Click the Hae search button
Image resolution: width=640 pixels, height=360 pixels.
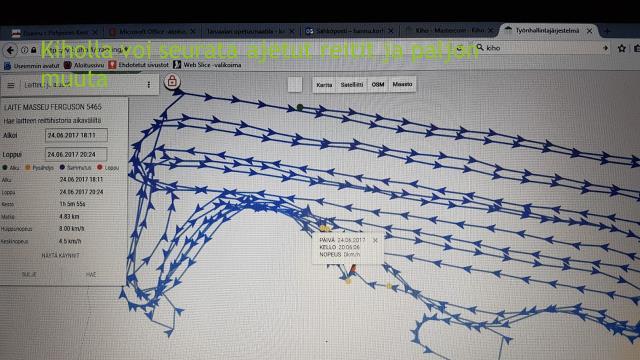pyautogui.click(x=91, y=275)
